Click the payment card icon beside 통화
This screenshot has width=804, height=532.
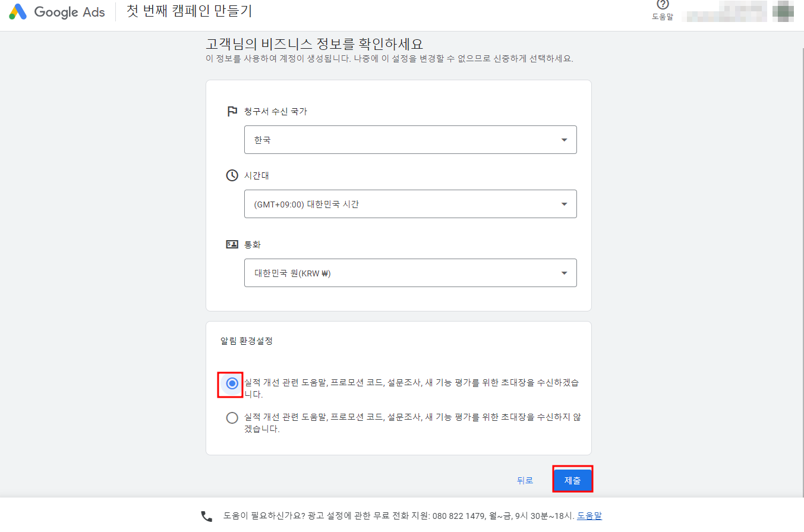pyautogui.click(x=232, y=244)
